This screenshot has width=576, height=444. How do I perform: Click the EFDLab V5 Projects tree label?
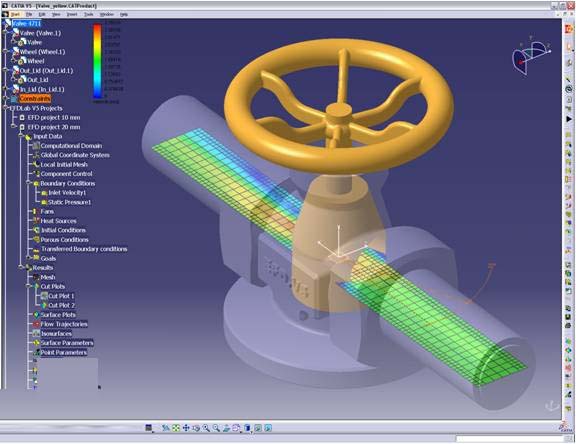[36, 108]
